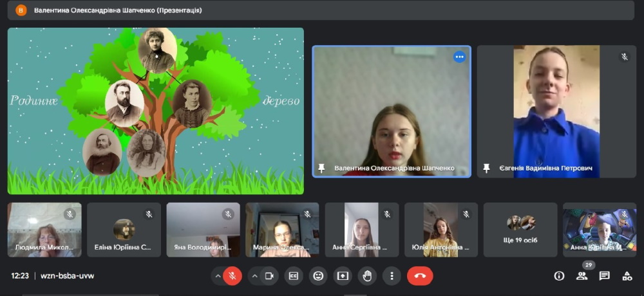Select Анна Сергіївна participant video tile

[x=361, y=230]
